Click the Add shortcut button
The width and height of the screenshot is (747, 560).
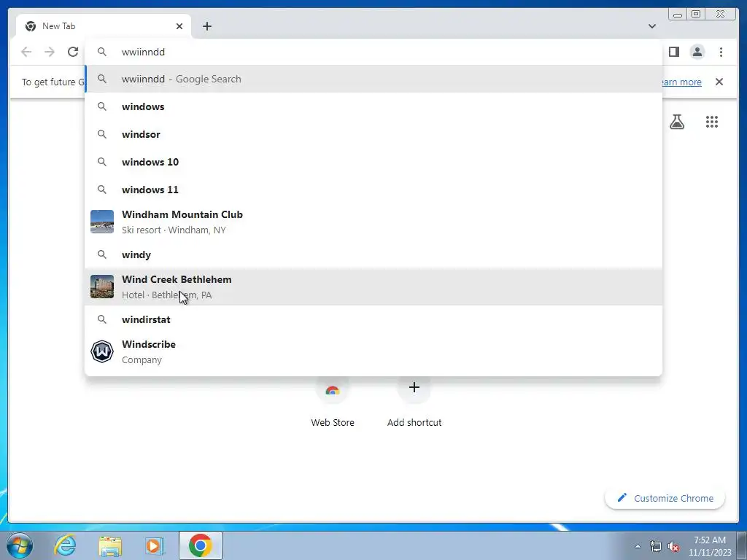coord(414,402)
